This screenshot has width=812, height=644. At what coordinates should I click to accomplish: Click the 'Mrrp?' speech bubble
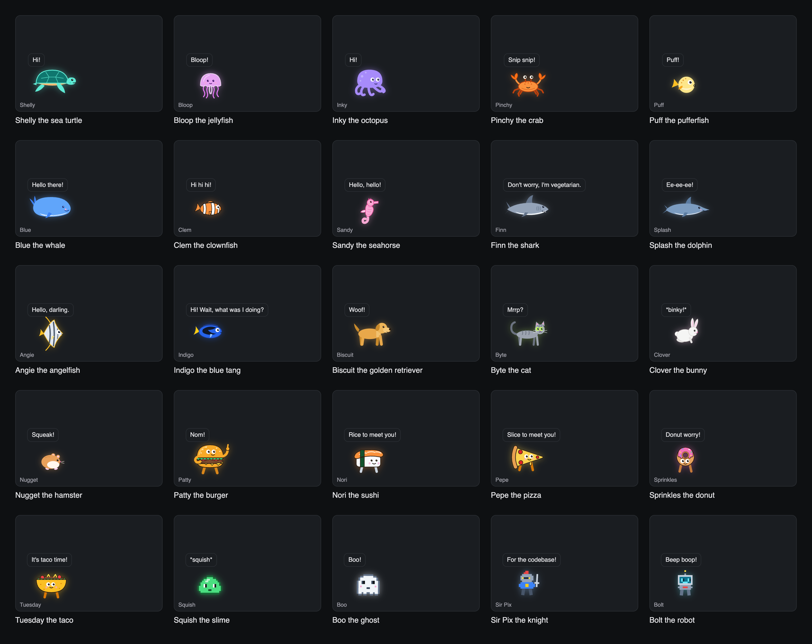click(x=515, y=310)
